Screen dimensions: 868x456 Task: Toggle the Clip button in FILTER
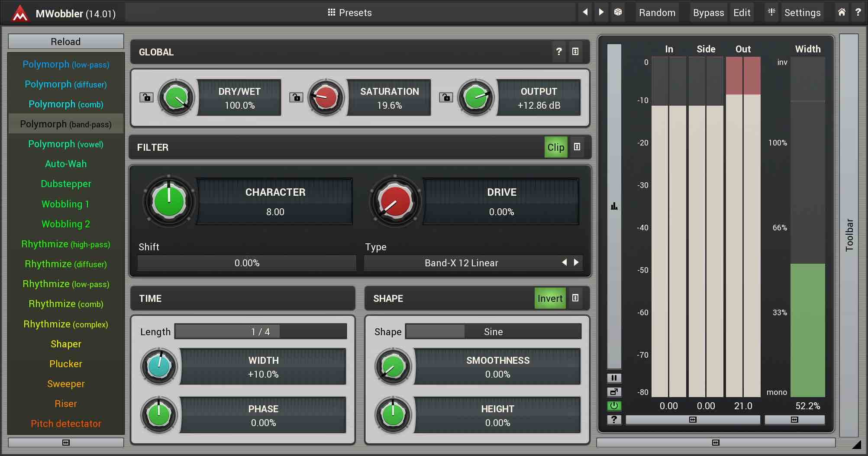click(x=555, y=147)
